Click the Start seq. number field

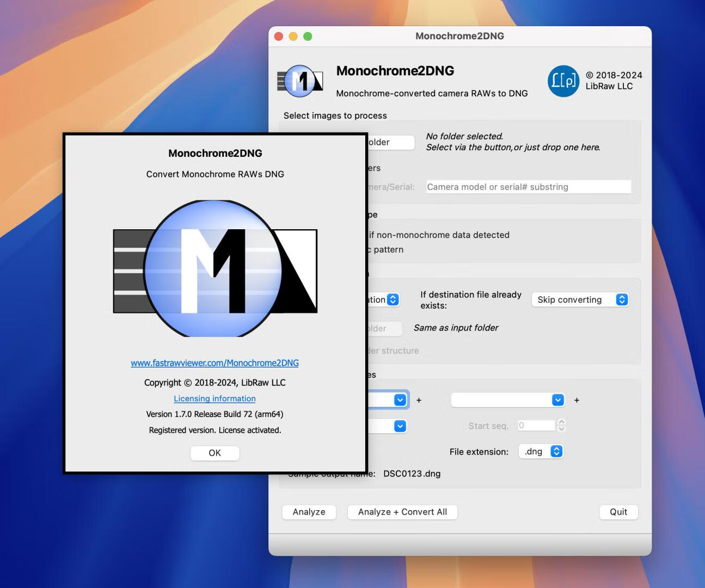(536, 425)
